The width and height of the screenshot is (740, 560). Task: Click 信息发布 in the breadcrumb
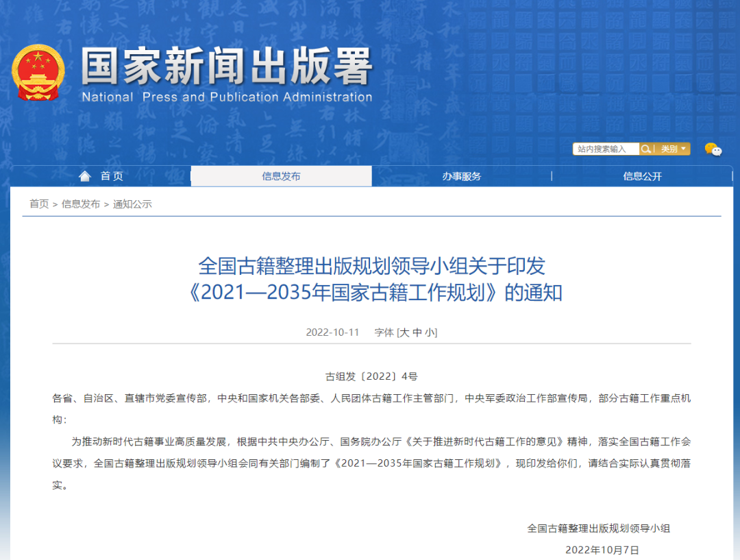click(81, 204)
